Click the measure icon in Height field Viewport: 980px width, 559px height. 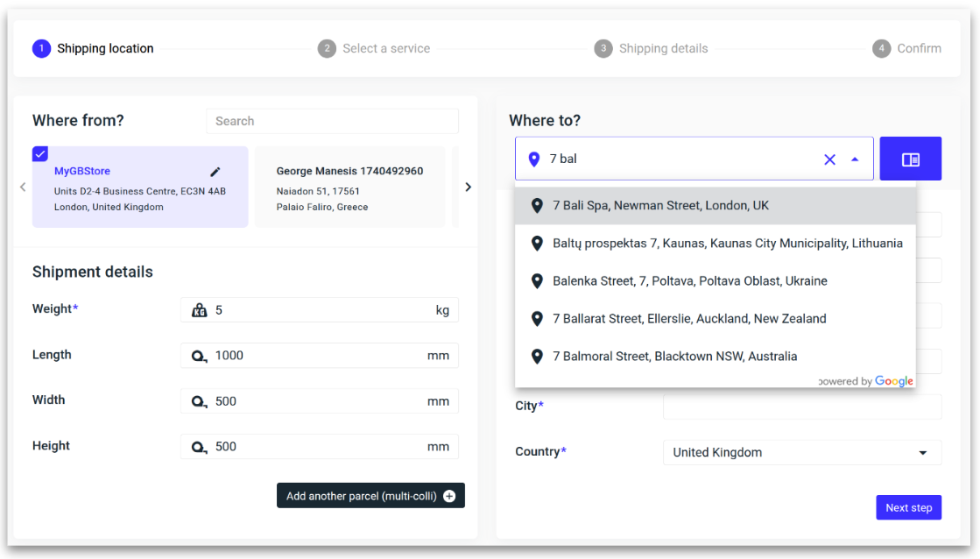click(x=199, y=447)
